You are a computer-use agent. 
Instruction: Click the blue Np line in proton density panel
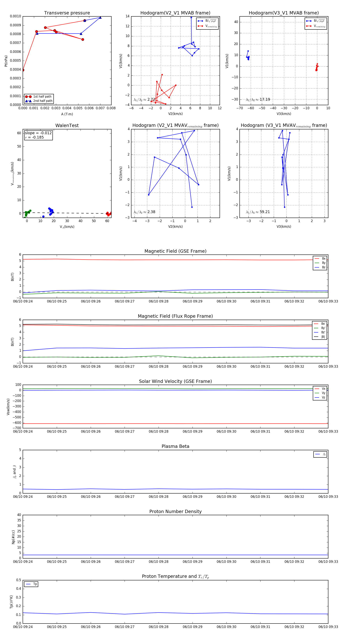click(x=175, y=555)
